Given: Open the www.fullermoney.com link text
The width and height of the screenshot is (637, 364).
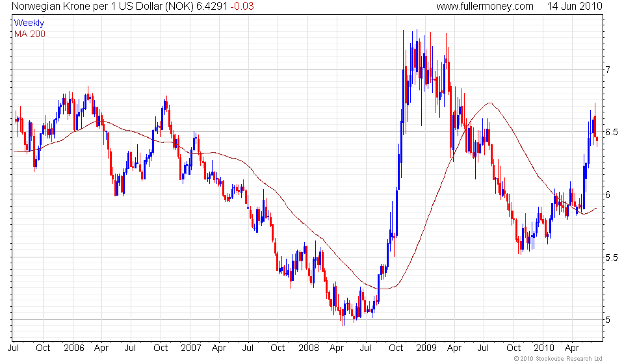Looking at the screenshot, I should (485, 6).
